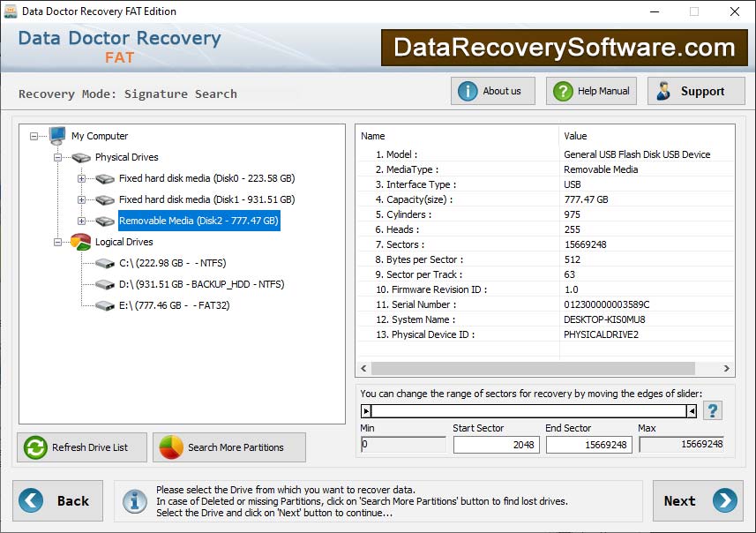This screenshot has height=533, width=756.
Task: Expand Fixed hard disk media Disk0
Action: 81,178
